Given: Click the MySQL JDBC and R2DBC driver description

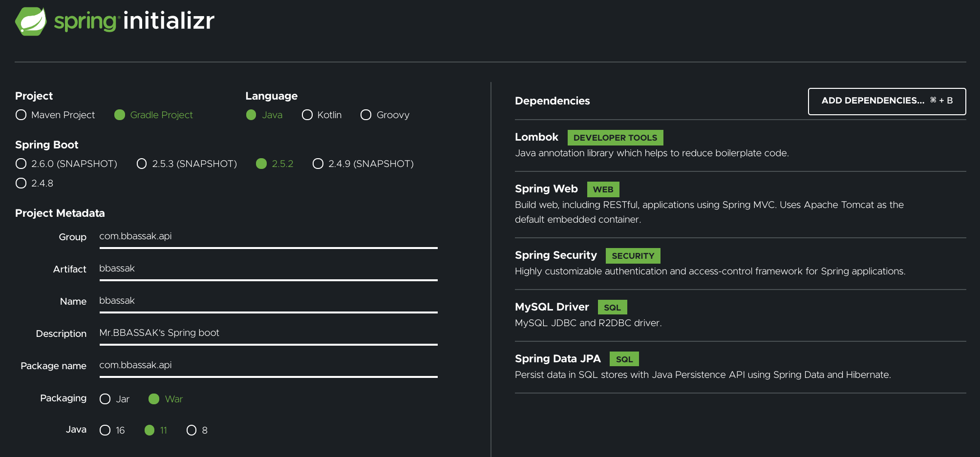Looking at the screenshot, I should tap(588, 323).
